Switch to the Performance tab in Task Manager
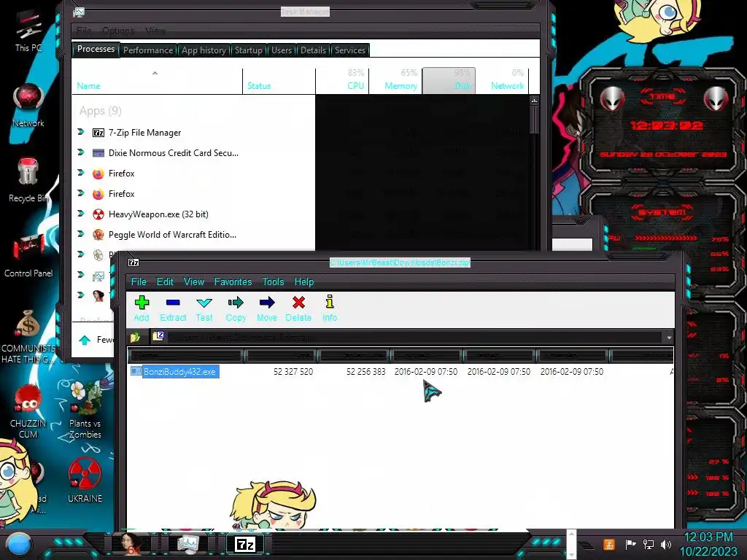Image resolution: width=747 pixels, height=560 pixels. [x=147, y=50]
